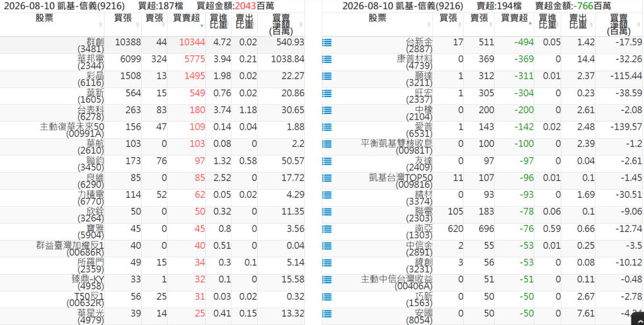Viewport: 644px width, 325px height.
Task: Select stock 所羅門 (2359)
Action: coord(91,266)
